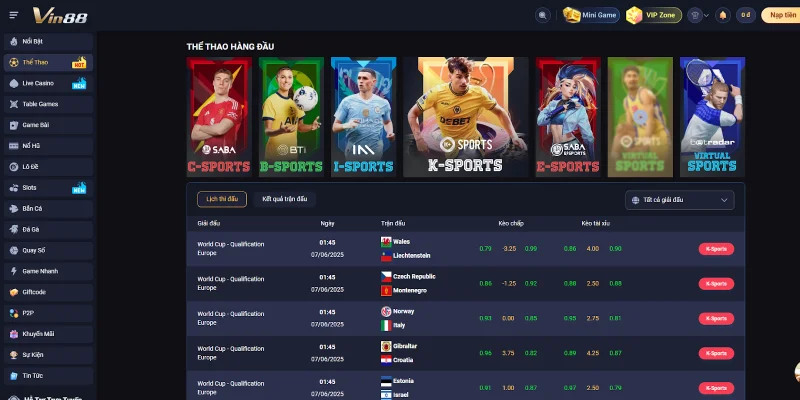Expand the support agent dropdown chevron
This screenshot has height=400, width=800.
[x=707, y=15]
